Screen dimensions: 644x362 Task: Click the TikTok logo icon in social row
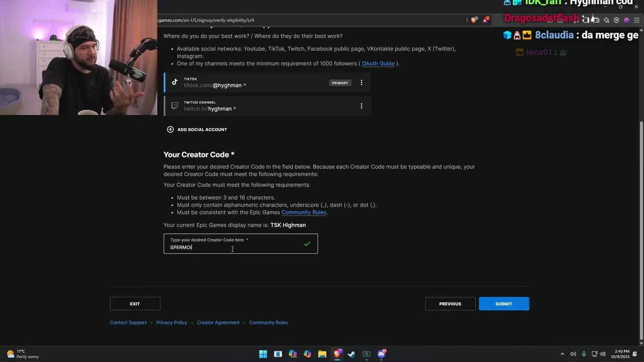point(175,82)
